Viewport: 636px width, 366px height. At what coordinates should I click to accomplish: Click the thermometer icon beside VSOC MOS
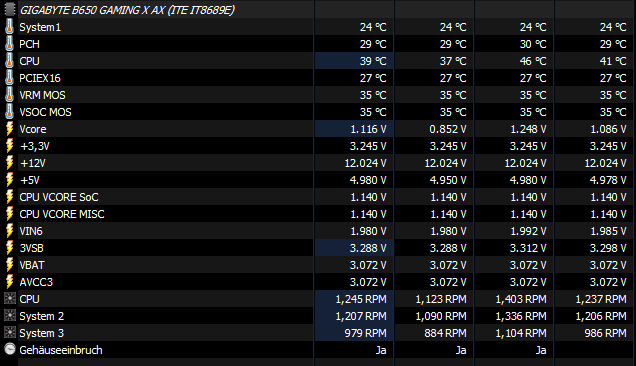[9, 112]
